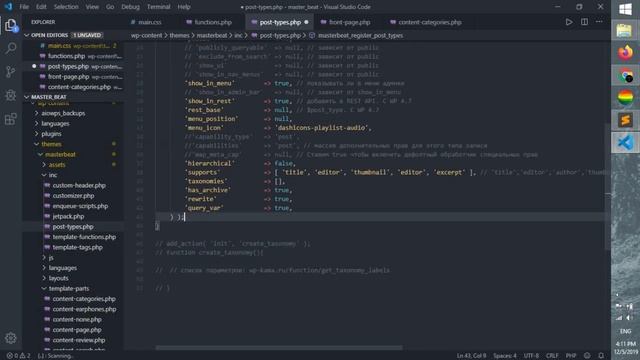Click the feedback smiley in status bar

pos(587,356)
